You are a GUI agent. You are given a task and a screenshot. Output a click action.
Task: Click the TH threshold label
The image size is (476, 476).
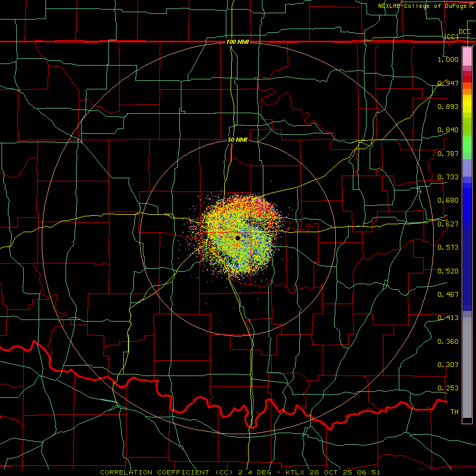pos(454,411)
